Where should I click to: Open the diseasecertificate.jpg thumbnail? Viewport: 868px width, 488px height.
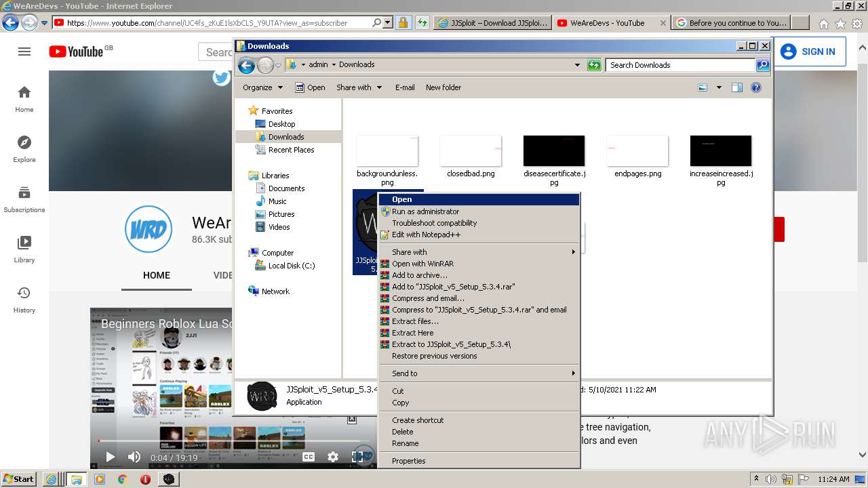(554, 150)
